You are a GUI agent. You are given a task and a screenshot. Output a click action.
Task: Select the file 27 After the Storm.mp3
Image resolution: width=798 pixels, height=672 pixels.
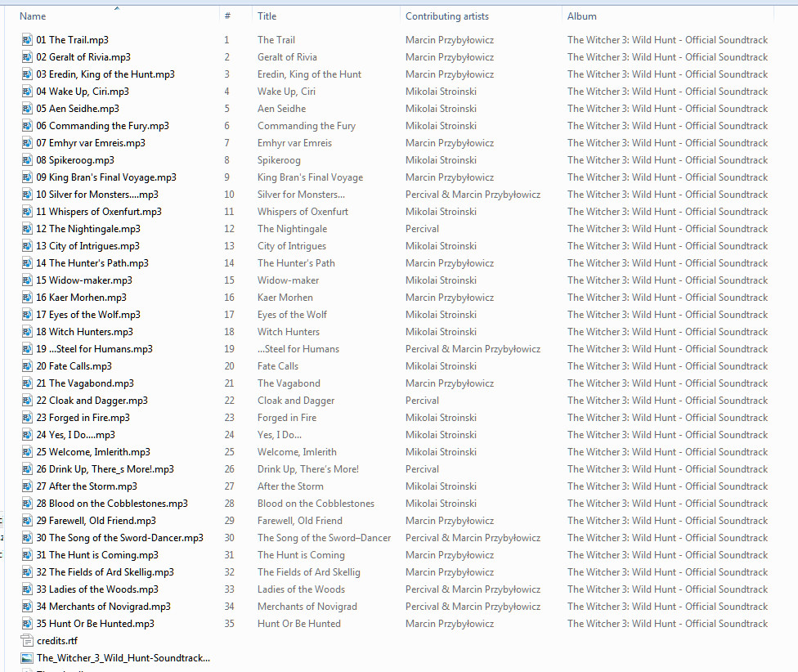(x=87, y=486)
